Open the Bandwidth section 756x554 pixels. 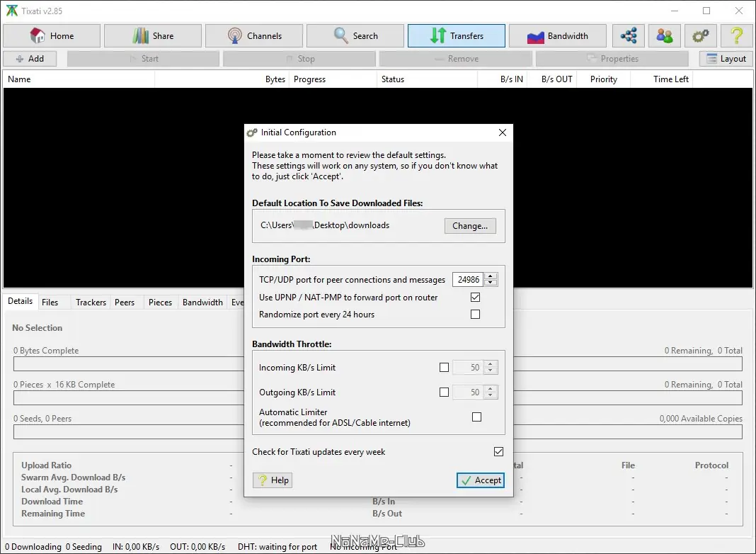pos(558,35)
